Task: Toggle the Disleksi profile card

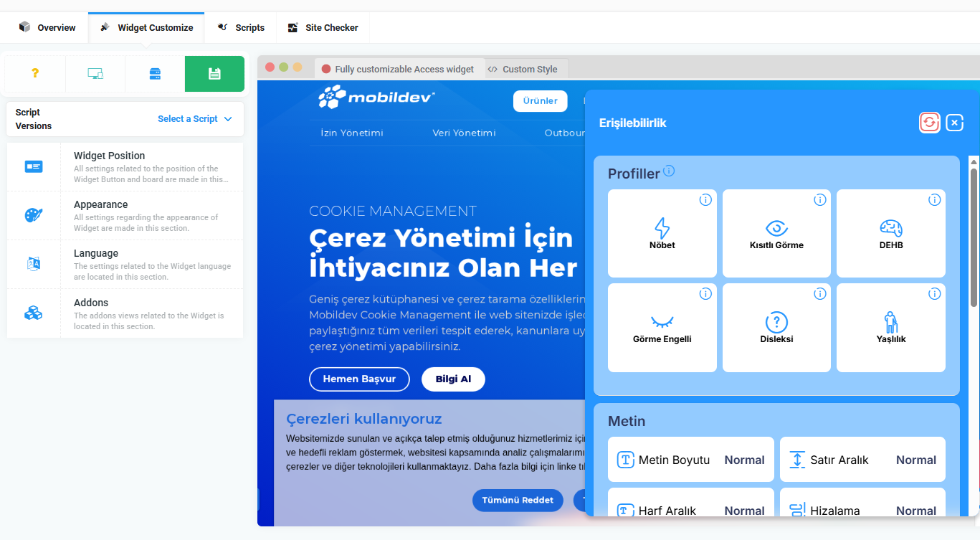Action: click(x=776, y=328)
